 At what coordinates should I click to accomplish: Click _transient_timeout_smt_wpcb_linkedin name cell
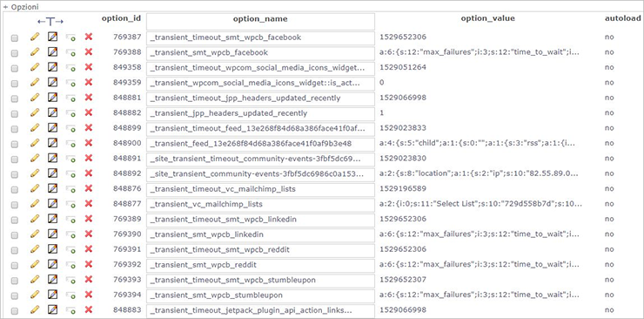[260, 219]
